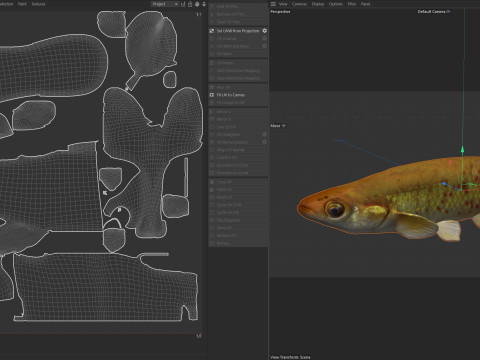Screen dimensions: 480x360
Task: Open the viewport Options menu
Action: coord(336,4)
